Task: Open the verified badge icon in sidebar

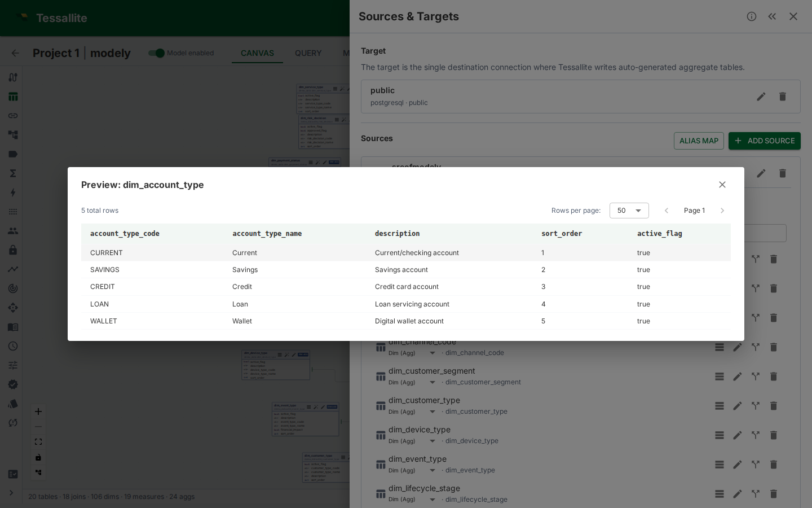Action: coord(12,384)
